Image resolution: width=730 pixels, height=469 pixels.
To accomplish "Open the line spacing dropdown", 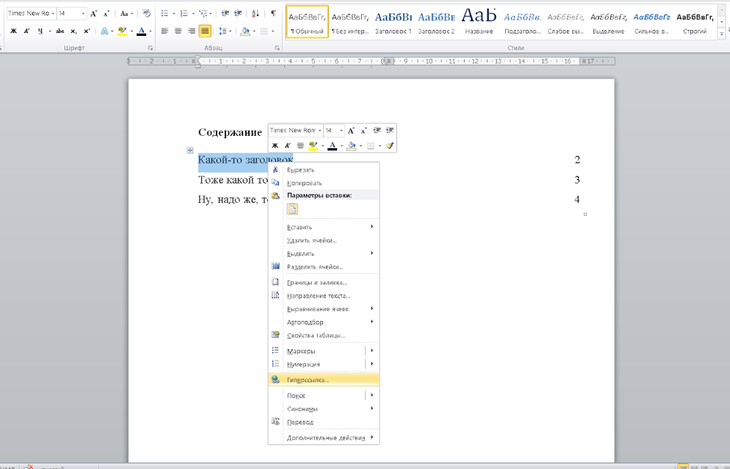I will point(225,31).
